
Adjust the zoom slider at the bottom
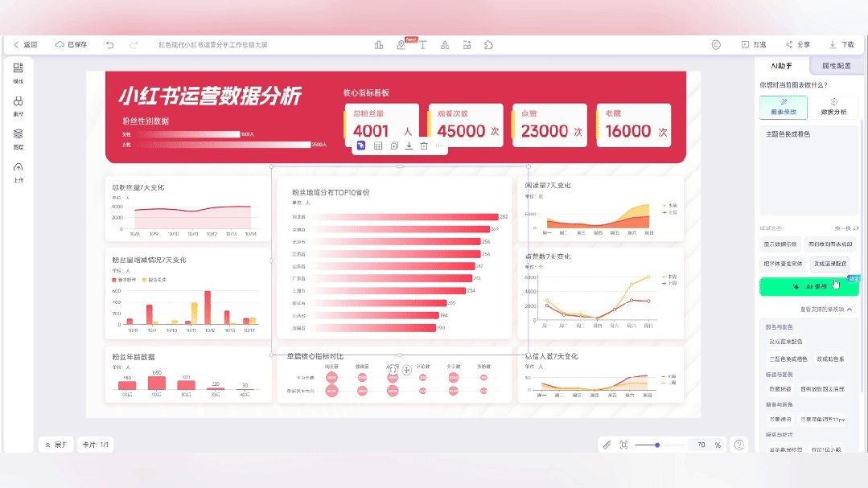click(x=659, y=444)
